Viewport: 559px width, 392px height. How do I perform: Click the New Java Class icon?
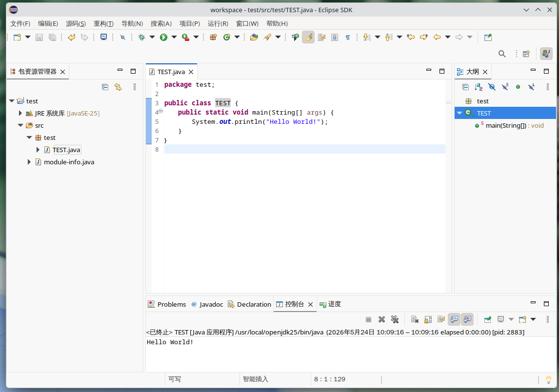click(227, 37)
